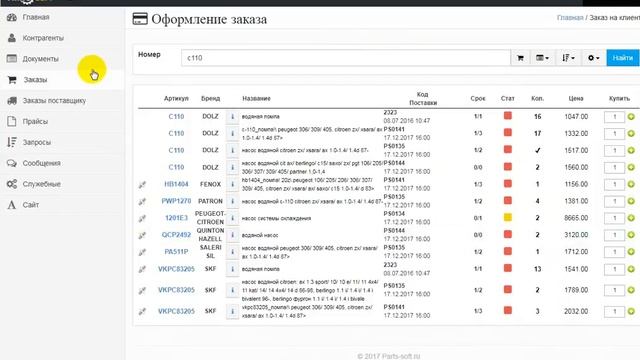This screenshot has height=360, width=640.
Task: Open Служебные settings section
Action: coord(42,184)
